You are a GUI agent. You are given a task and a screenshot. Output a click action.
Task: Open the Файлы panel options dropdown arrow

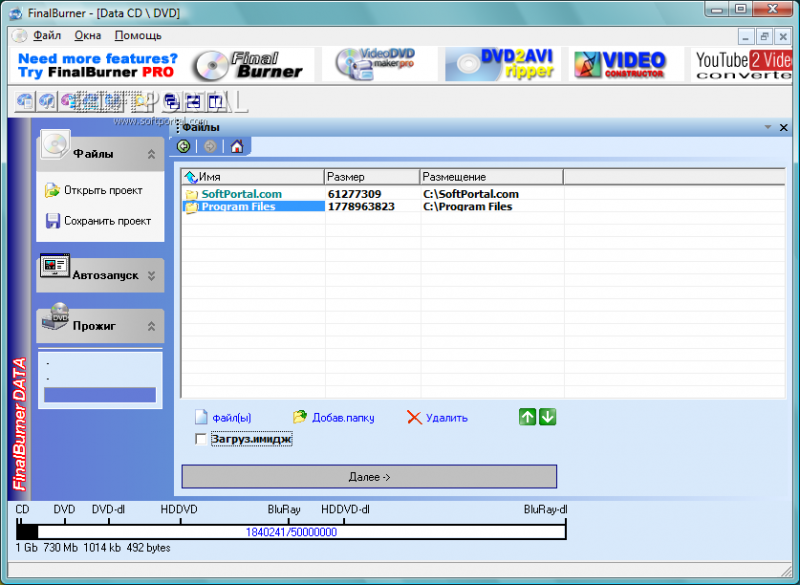point(767,127)
